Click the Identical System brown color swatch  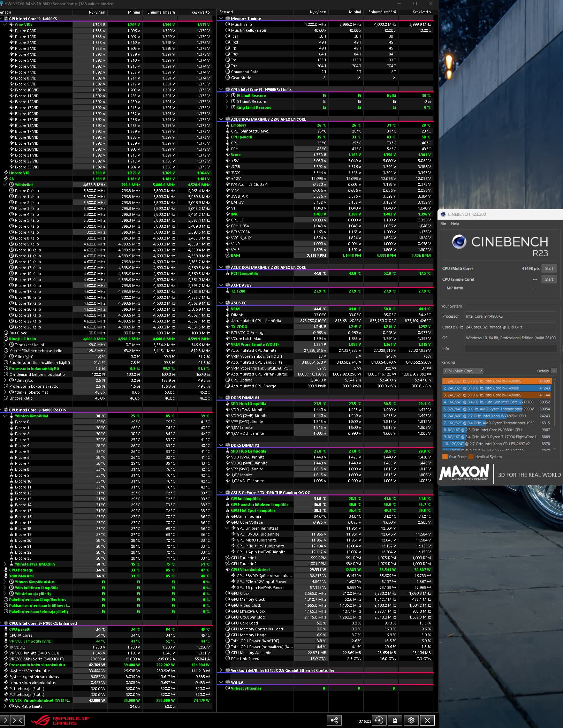coord(471,457)
